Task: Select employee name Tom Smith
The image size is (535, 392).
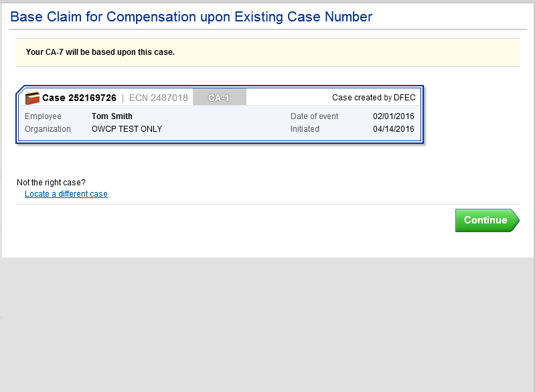Action: (x=112, y=116)
